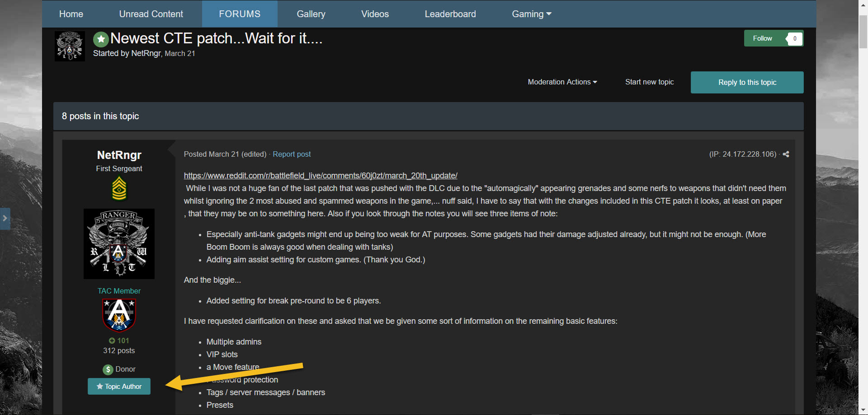Click the TAC Member shield badge
The image size is (868, 415).
pos(119,315)
